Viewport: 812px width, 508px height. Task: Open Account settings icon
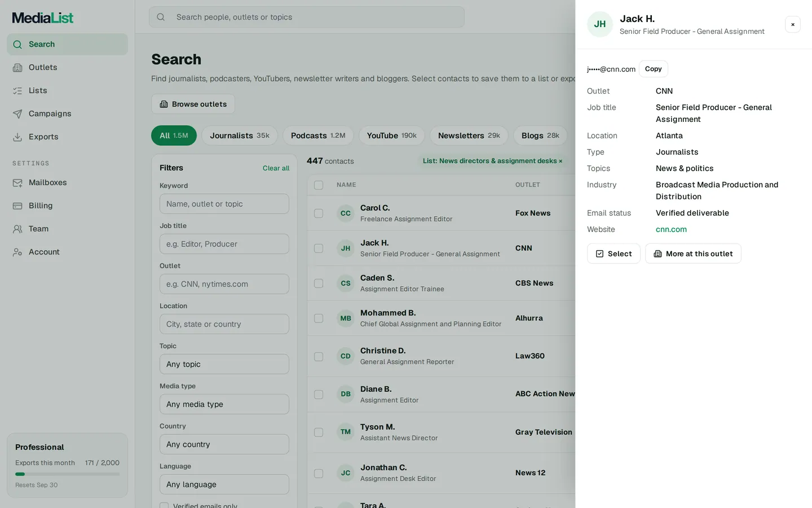(17, 252)
